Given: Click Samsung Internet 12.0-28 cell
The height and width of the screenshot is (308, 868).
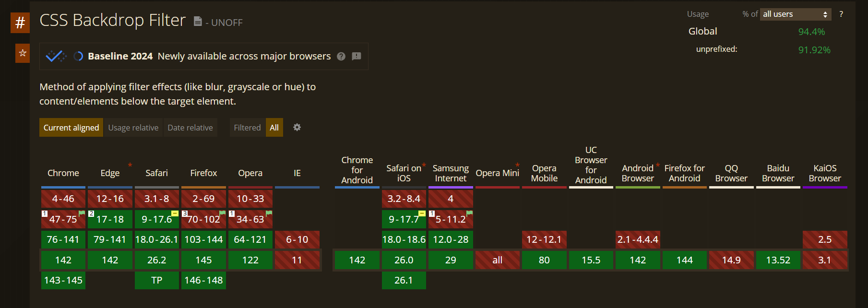Looking at the screenshot, I should click(x=451, y=239).
